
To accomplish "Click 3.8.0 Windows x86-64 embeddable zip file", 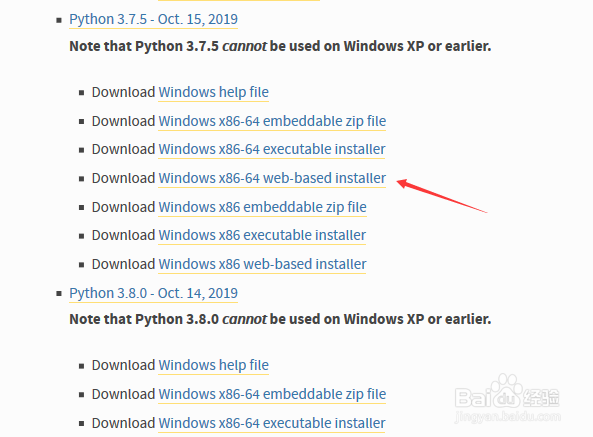I will (272, 394).
